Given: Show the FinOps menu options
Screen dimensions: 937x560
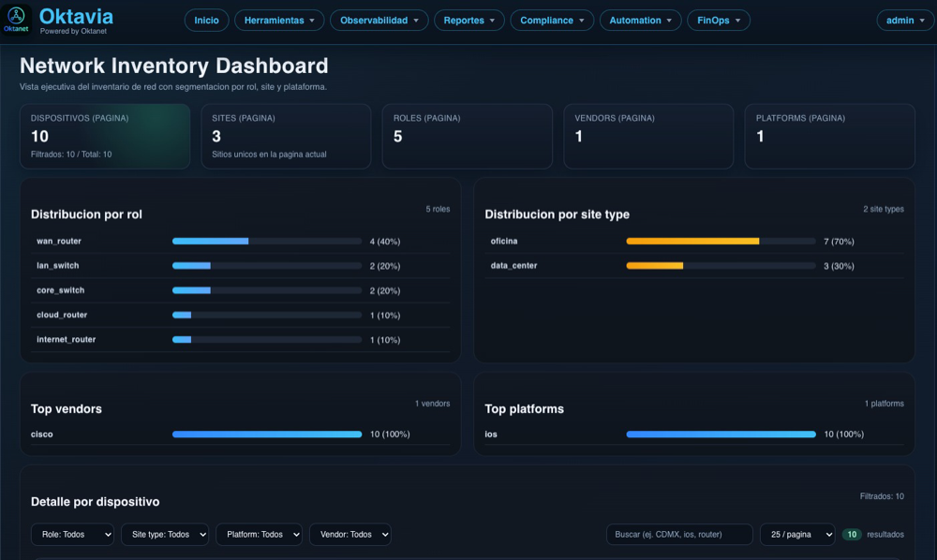Looking at the screenshot, I should (x=719, y=21).
